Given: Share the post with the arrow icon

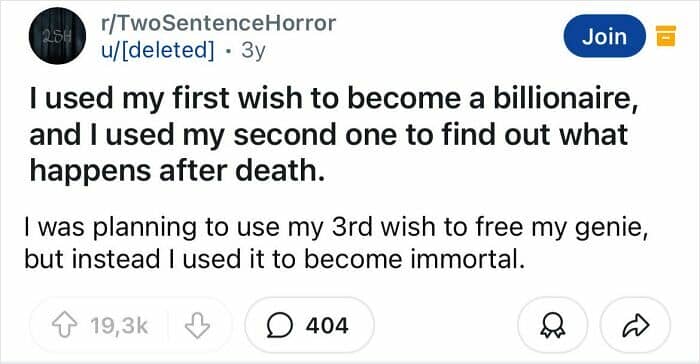Looking at the screenshot, I should pyautogui.click(x=635, y=325).
